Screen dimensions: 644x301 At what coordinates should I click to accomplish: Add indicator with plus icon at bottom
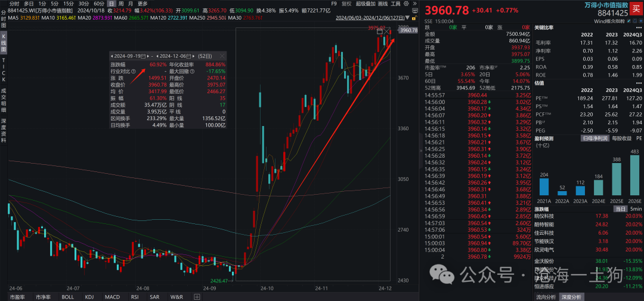point(197,296)
